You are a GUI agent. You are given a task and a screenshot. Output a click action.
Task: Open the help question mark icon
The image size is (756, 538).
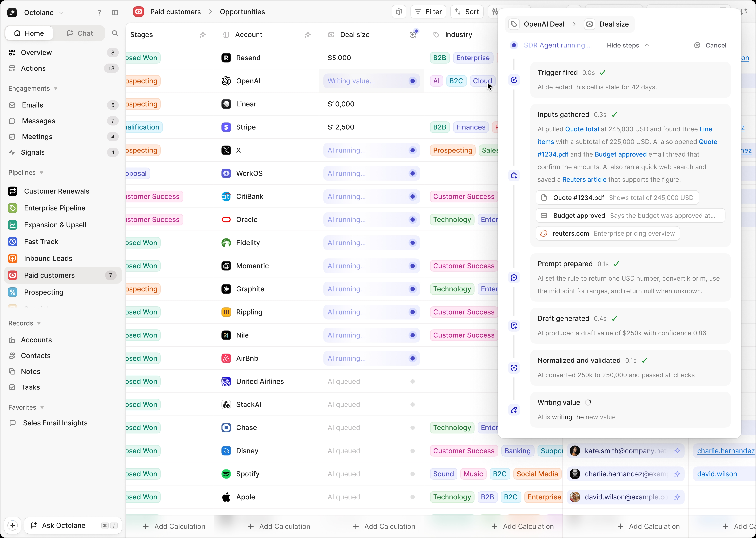(x=99, y=13)
